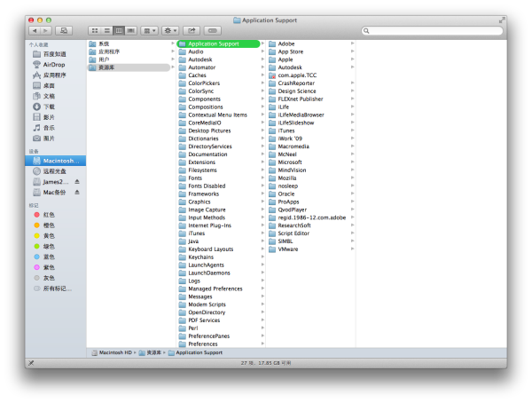Image resolution: width=532 pixels, height=403 pixels.
Task: Select the VMware folder
Action: (x=289, y=249)
